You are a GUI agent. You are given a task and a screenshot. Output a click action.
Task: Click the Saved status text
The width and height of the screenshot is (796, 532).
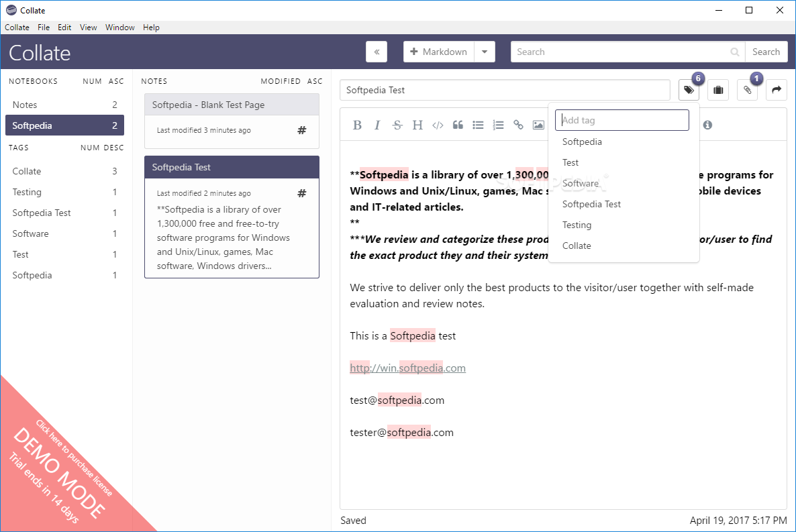353,521
